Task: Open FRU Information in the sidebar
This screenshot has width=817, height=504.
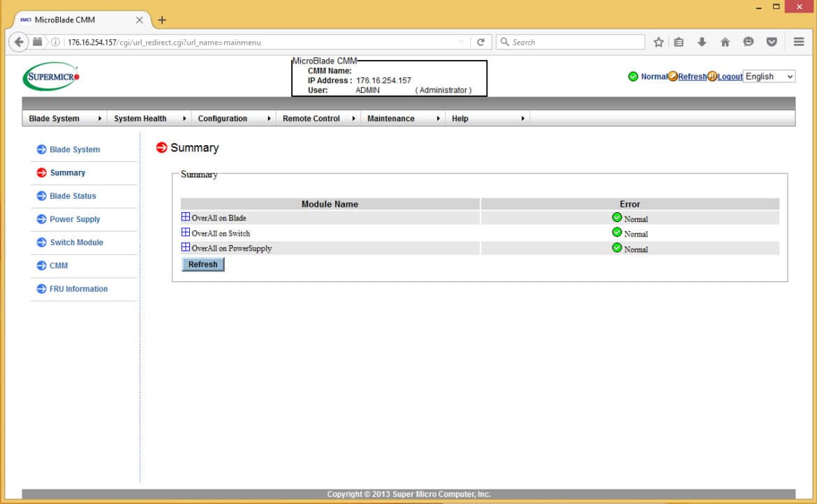Action: [x=79, y=288]
